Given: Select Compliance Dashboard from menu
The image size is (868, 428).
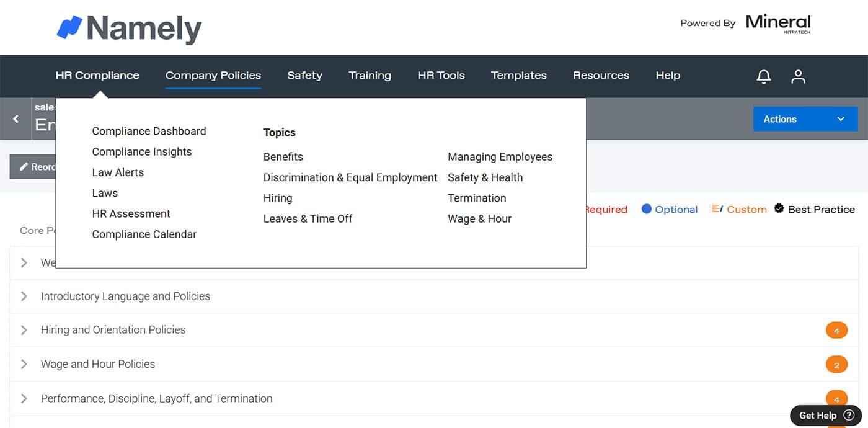Looking at the screenshot, I should (x=149, y=131).
